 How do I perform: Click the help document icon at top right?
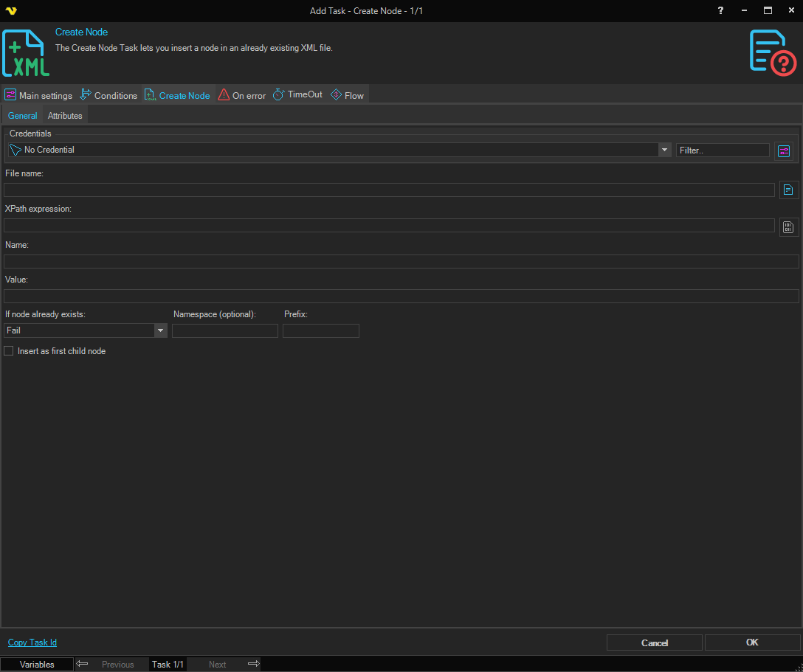(772, 52)
